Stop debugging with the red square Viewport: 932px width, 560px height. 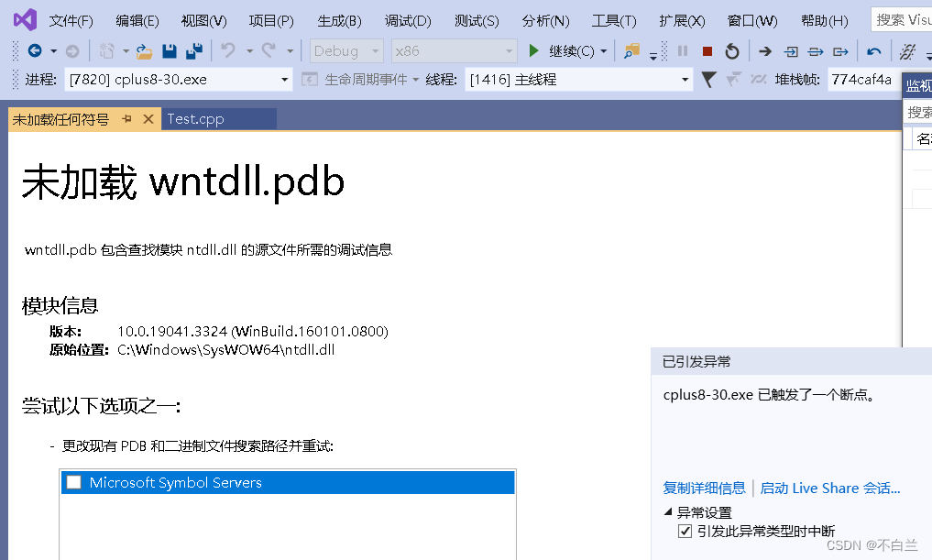pyautogui.click(x=707, y=51)
